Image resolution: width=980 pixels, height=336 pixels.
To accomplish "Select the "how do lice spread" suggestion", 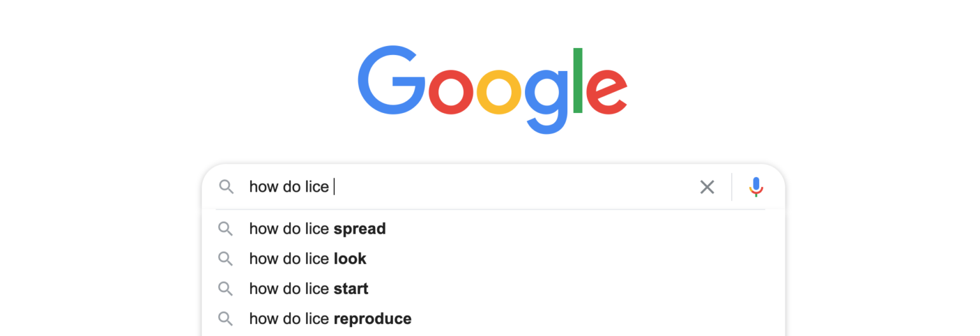I will point(317,229).
